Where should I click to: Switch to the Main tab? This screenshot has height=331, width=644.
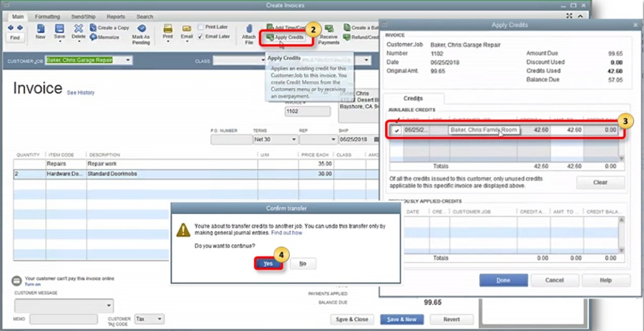tap(18, 17)
